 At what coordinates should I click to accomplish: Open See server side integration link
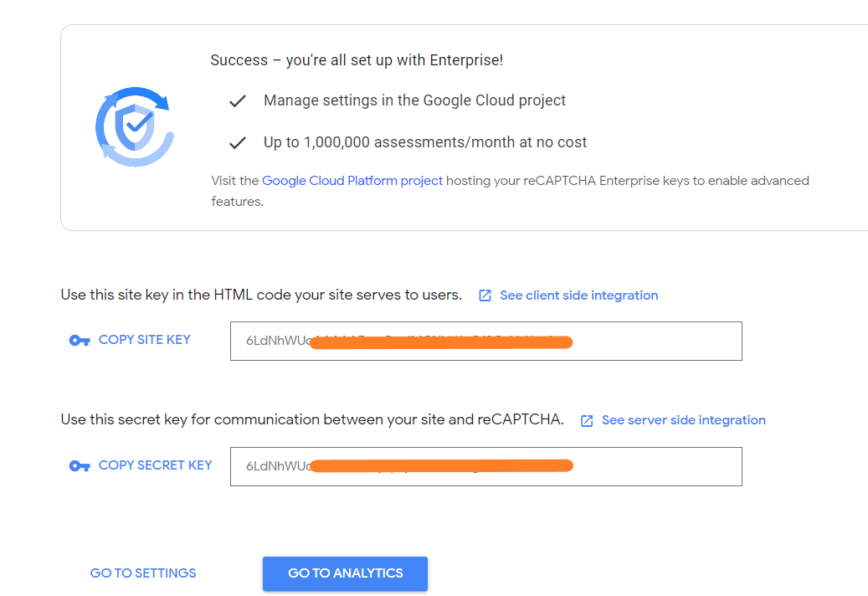(684, 420)
